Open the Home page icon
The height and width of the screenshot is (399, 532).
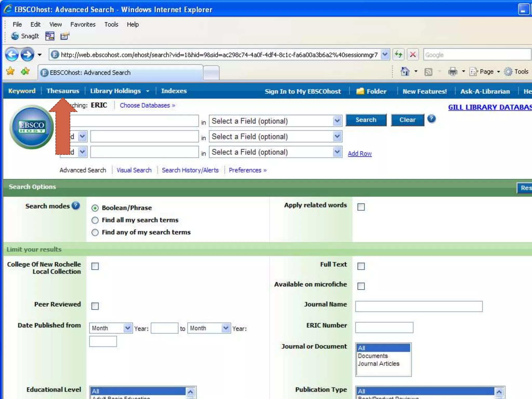click(405, 71)
